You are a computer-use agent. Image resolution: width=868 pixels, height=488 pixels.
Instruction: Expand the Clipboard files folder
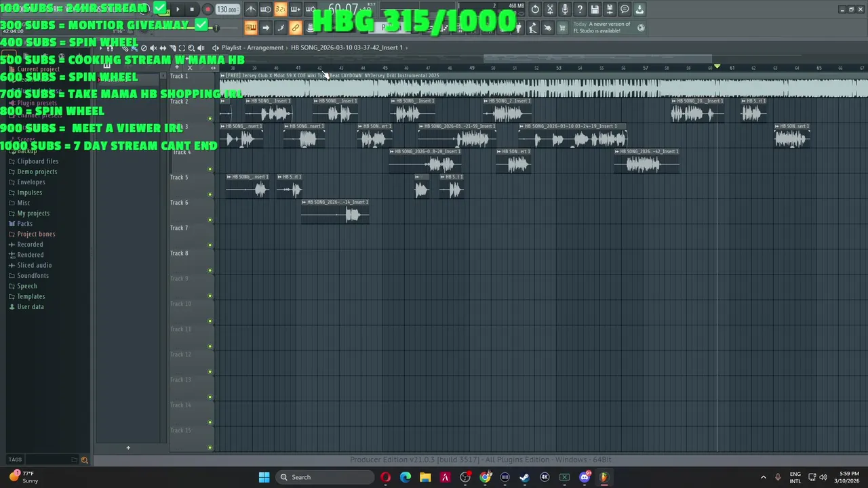(x=37, y=161)
